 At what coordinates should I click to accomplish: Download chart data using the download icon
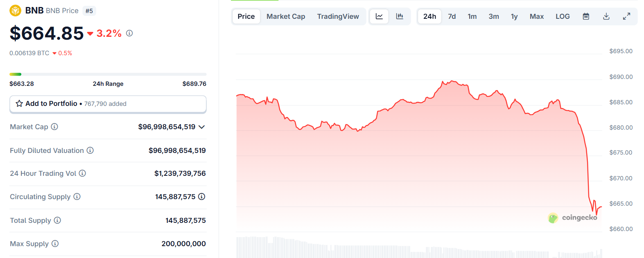click(x=606, y=16)
